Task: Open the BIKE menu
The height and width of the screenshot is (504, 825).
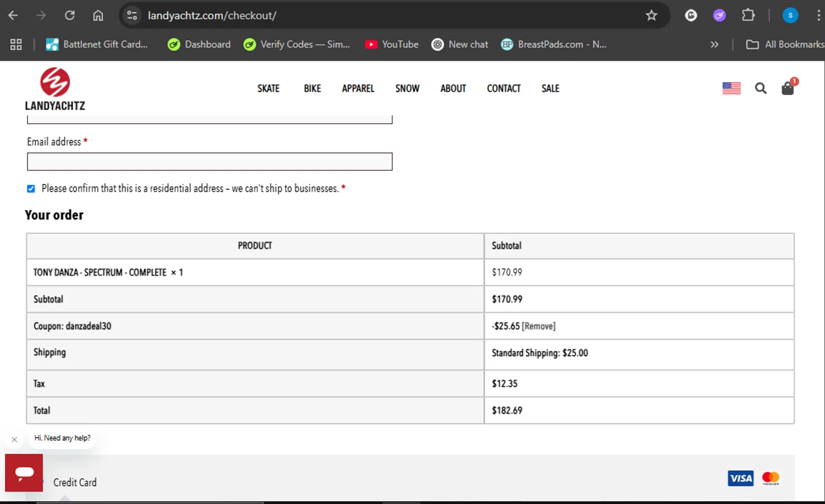Action: [x=312, y=88]
